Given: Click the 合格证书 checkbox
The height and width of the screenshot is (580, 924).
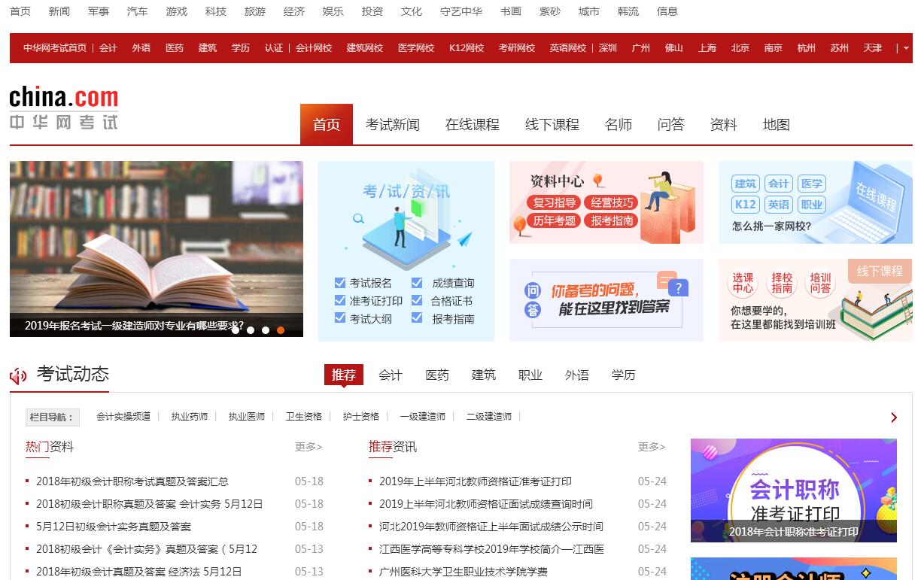Looking at the screenshot, I should point(417,301).
